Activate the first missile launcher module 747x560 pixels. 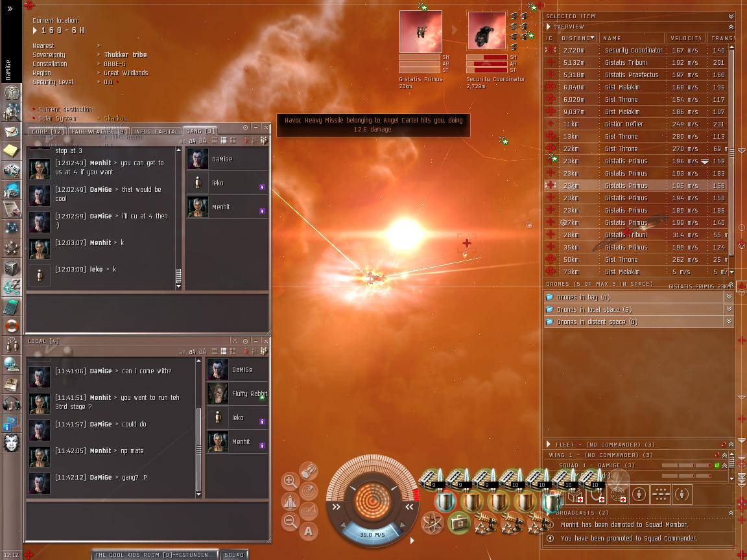tap(432, 479)
